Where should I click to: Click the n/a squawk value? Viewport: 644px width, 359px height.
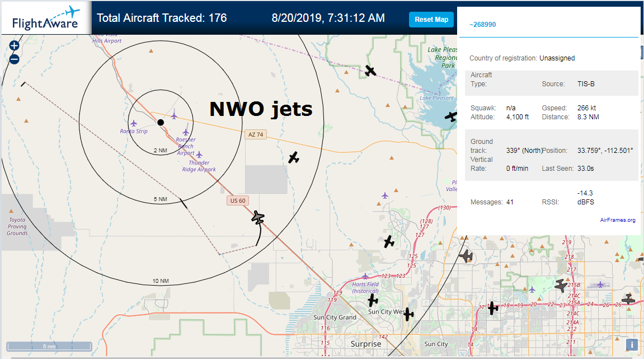pos(510,108)
